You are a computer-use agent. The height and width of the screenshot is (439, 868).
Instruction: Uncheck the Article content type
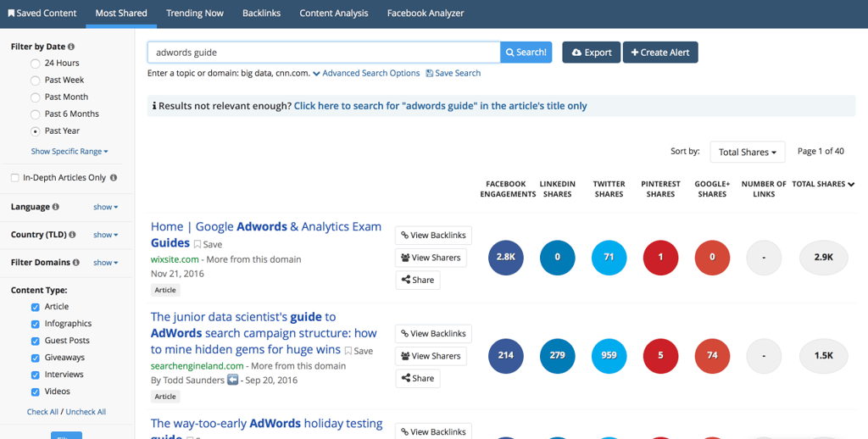tap(36, 308)
